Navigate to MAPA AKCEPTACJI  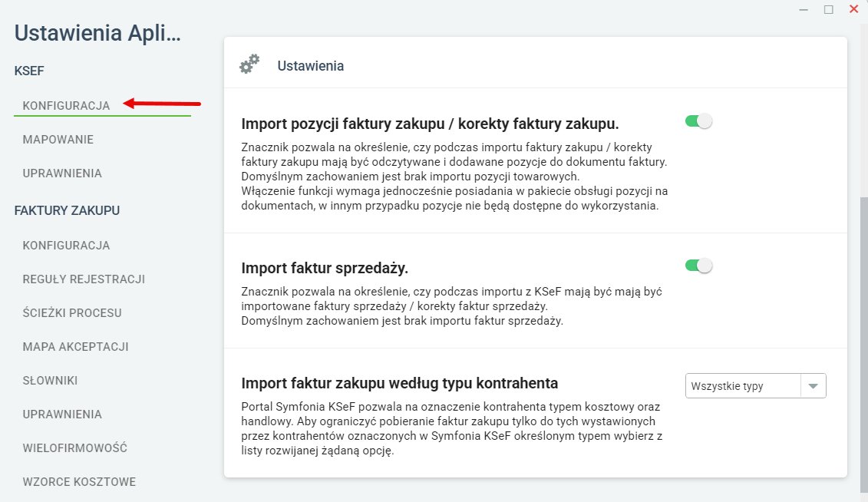pos(75,347)
